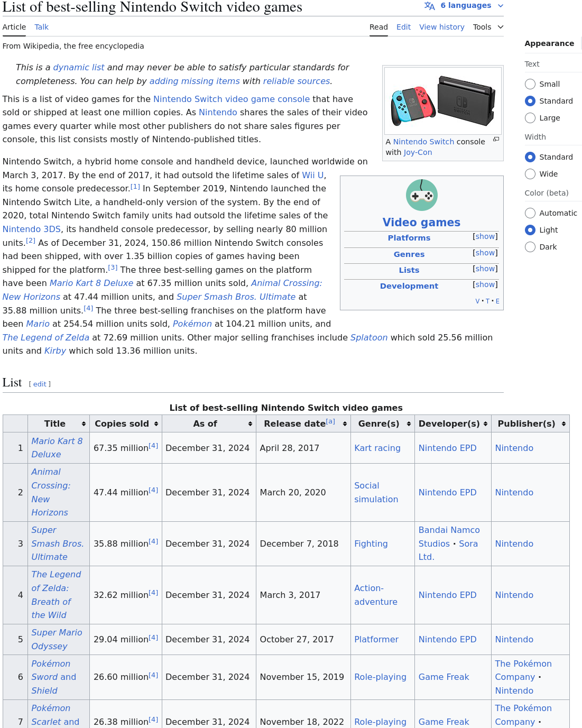Sort table by Release date column
Screen dimensions: 582x728
345,424
